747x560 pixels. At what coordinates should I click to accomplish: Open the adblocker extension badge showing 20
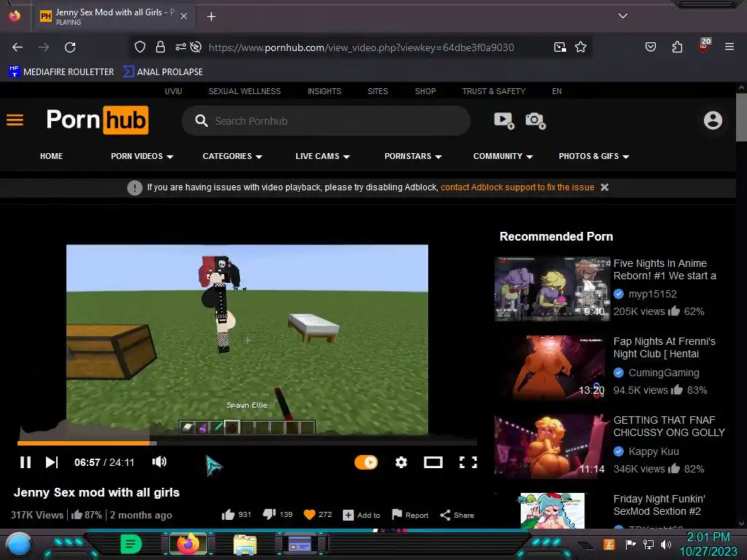pyautogui.click(x=704, y=45)
